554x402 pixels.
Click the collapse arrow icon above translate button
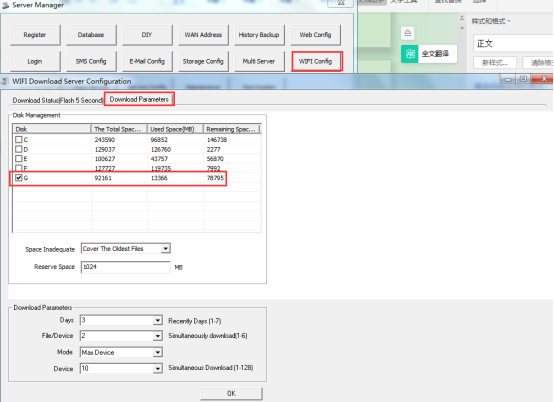[408, 33]
